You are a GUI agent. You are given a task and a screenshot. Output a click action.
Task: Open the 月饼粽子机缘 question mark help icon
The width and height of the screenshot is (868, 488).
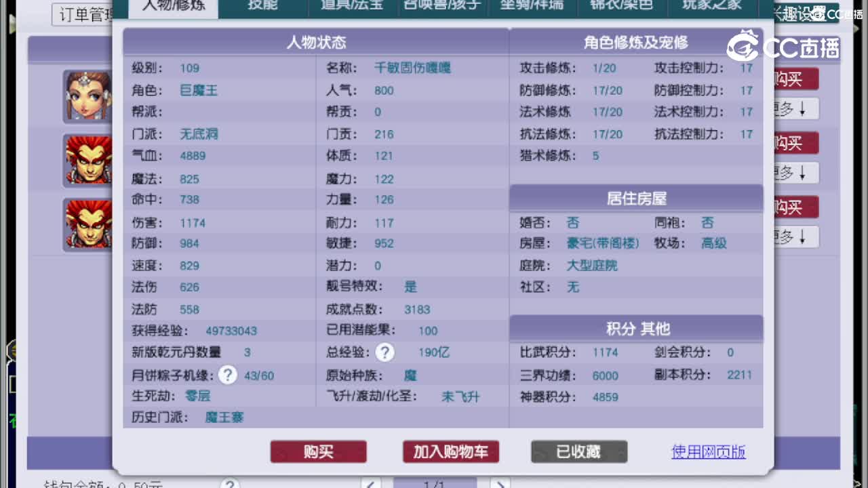tap(229, 373)
